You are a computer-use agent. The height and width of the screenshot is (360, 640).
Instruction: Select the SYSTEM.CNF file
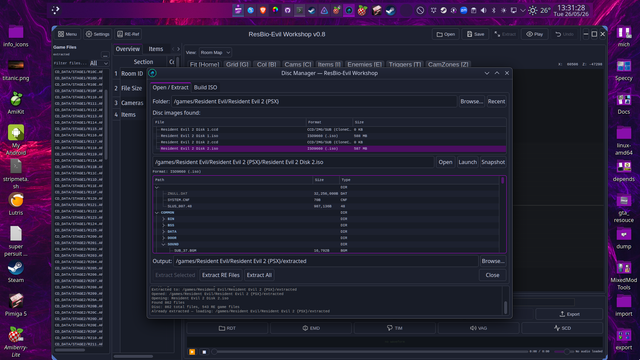[326, 200]
